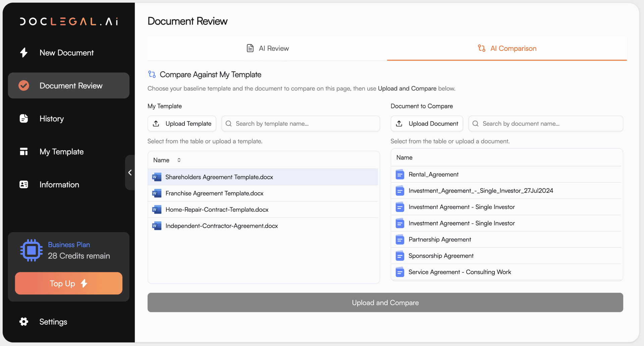The height and width of the screenshot is (346, 644).
Task: Focus the Search by document name field
Action: pyautogui.click(x=546, y=124)
